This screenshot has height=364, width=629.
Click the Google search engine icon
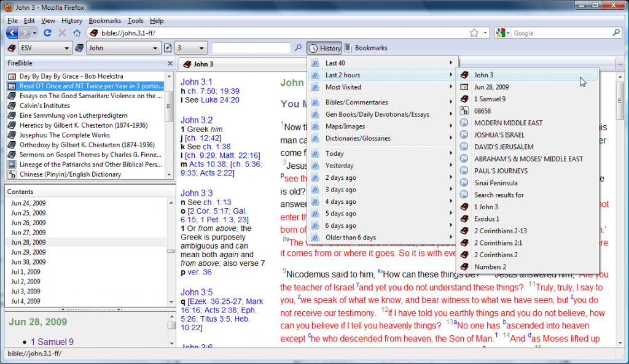[x=501, y=33]
